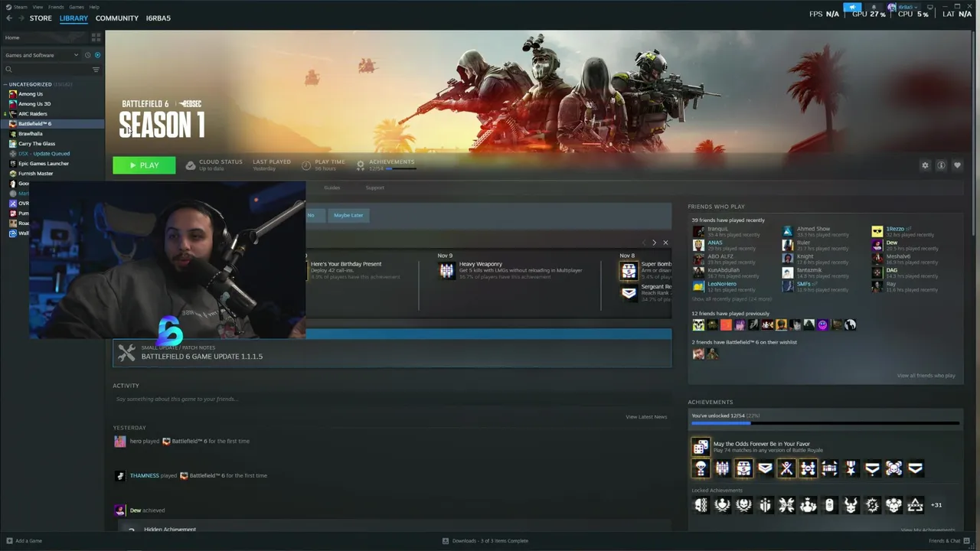Open I6RBA5 profile tab
980x551 pixels.
tap(158, 18)
